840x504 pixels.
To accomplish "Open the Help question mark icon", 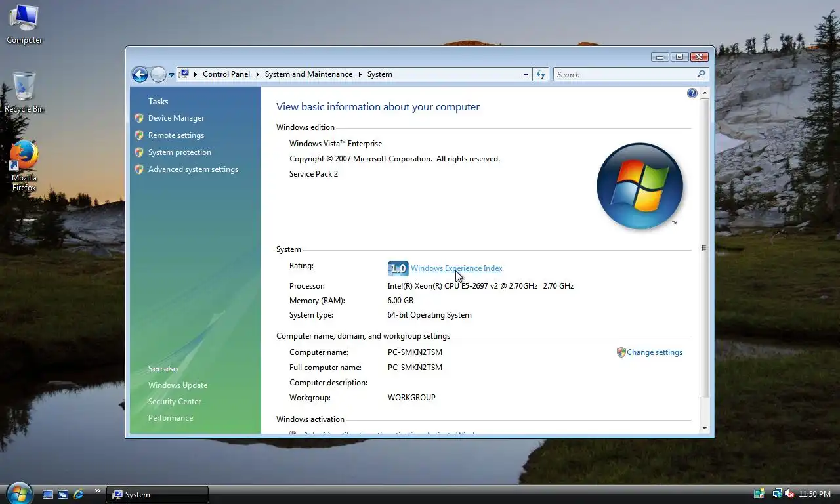I will 692,93.
